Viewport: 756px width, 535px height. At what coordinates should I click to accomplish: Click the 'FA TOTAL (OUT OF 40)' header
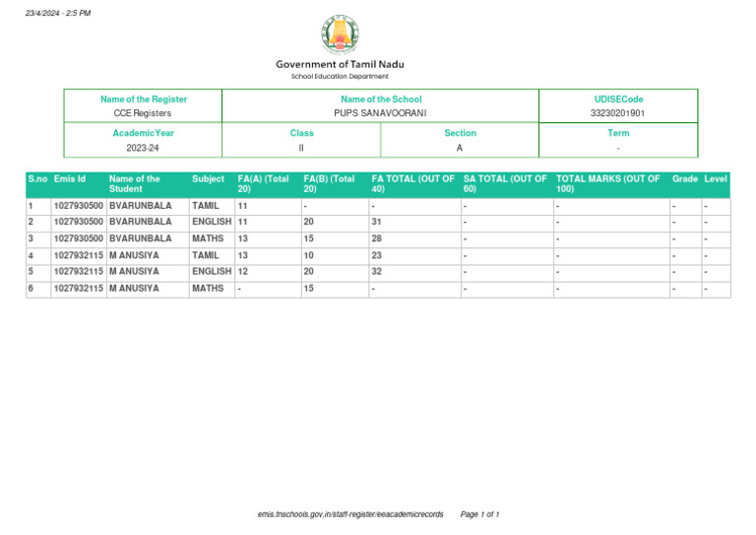[x=412, y=184]
